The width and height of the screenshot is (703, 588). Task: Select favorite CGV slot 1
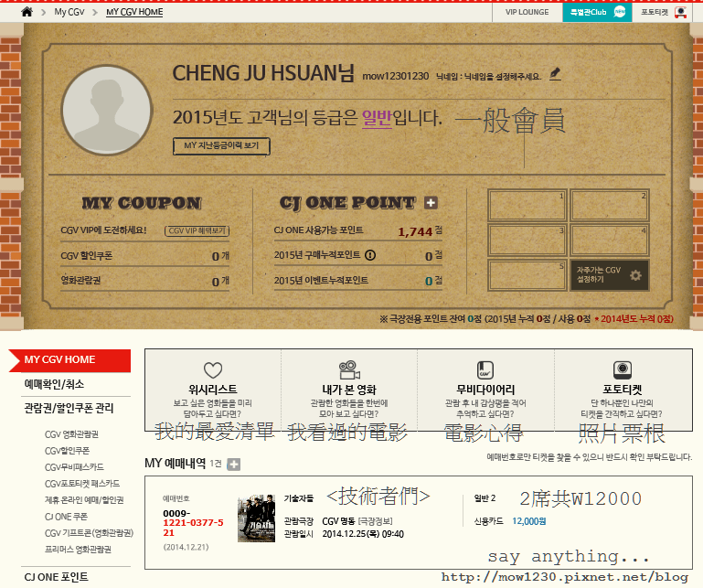coord(527,205)
